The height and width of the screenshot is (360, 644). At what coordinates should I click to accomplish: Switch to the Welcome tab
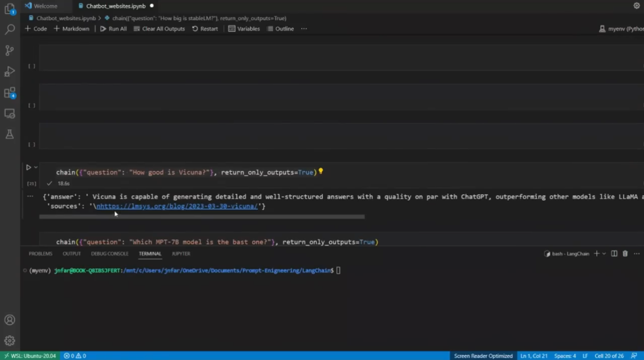pyautogui.click(x=45, y=6)
